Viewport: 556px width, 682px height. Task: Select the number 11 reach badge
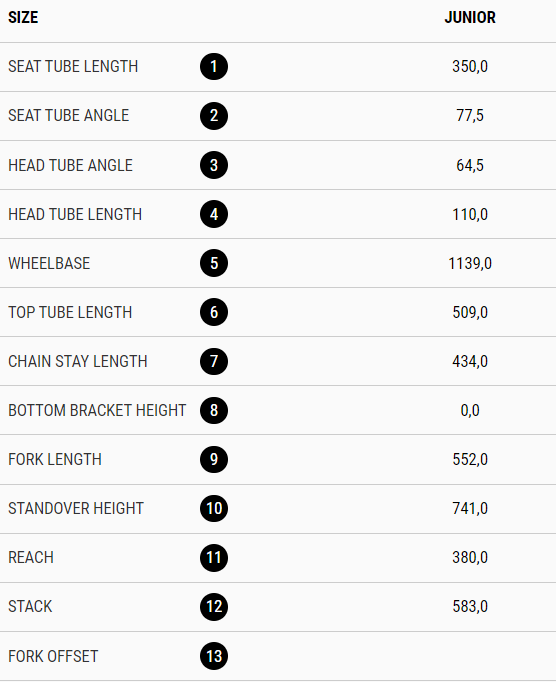click(214, 558)
